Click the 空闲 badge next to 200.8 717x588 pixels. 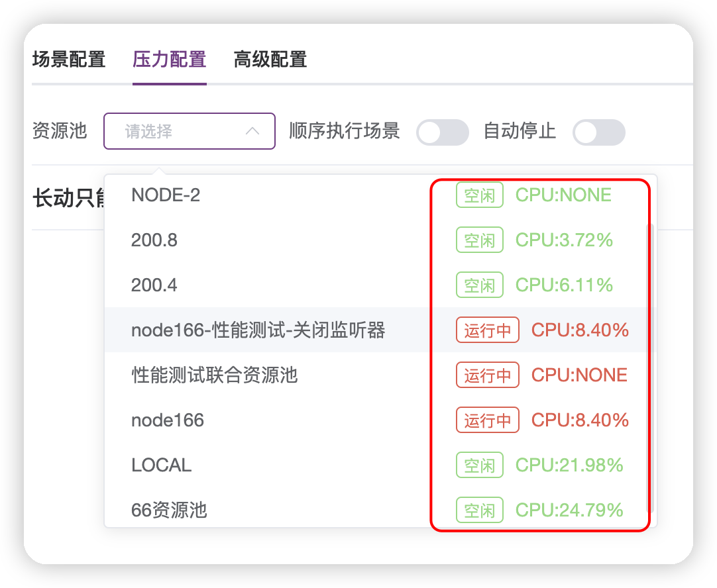(479, 240)
